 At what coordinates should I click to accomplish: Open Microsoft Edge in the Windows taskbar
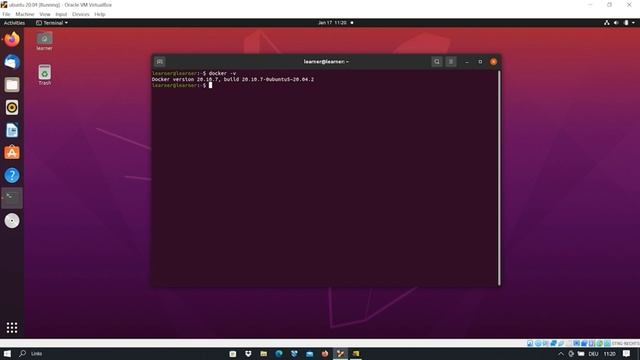pos(279,353)
